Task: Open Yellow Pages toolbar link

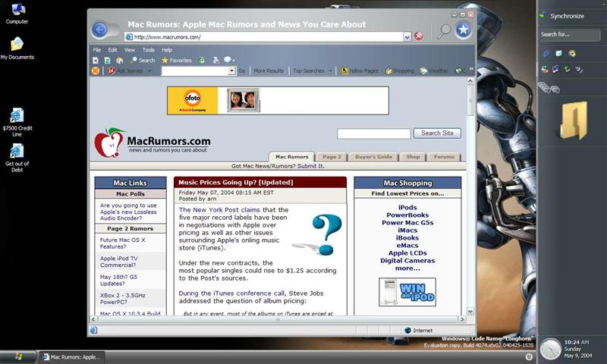Action: point(359,71)
